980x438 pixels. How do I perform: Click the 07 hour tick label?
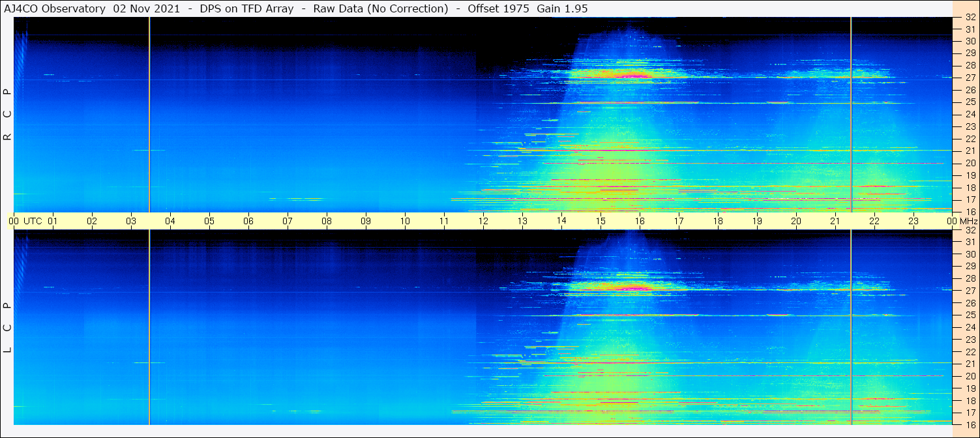pyautogui.click(x=288, y=221)
